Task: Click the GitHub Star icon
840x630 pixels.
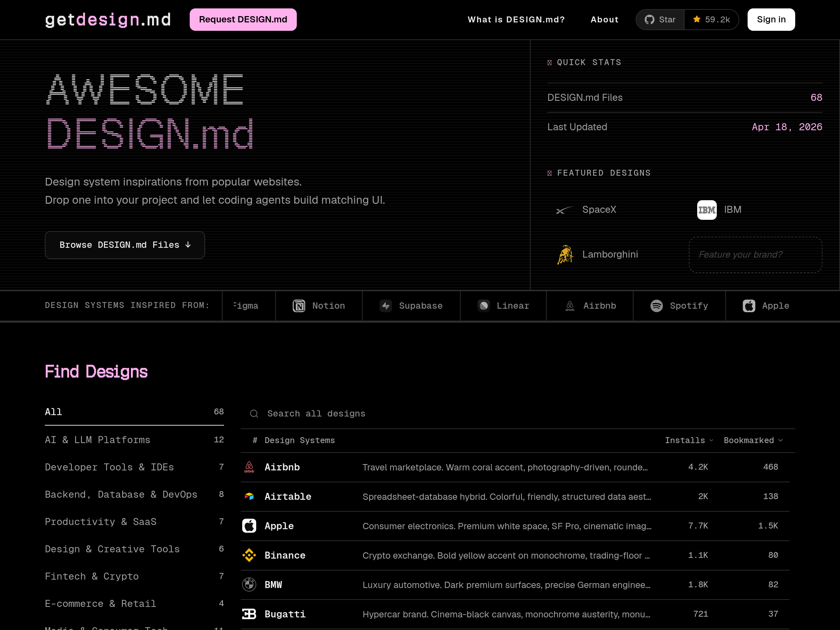Action: tap(649, 19)
